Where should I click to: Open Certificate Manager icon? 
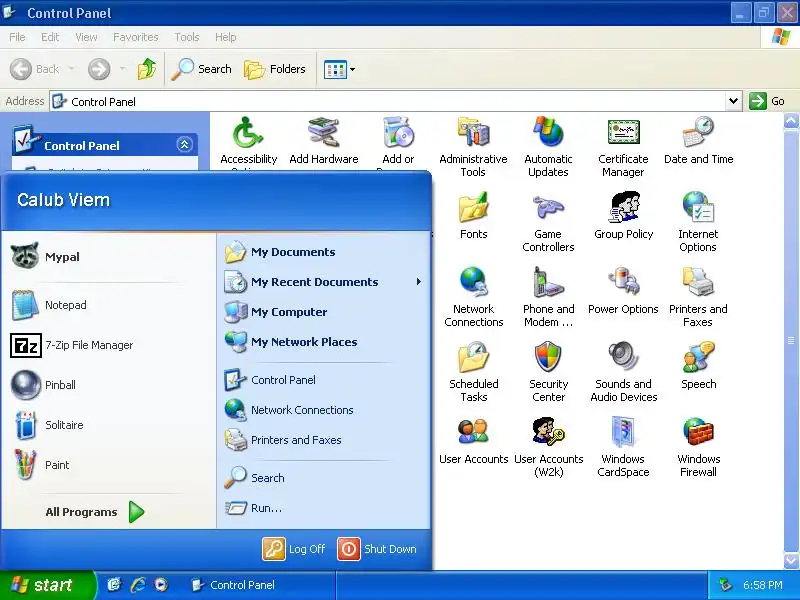[623, 147]
